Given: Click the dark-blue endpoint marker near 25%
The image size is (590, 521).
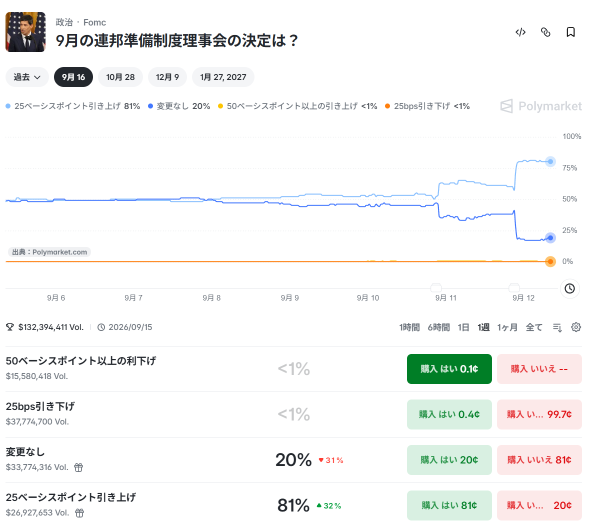Looking at the screenshot, I should [x=550, y=238].
